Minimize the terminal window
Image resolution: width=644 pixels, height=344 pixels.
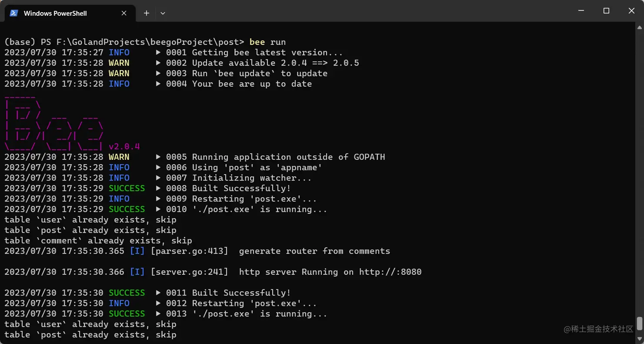coord(581,11)
